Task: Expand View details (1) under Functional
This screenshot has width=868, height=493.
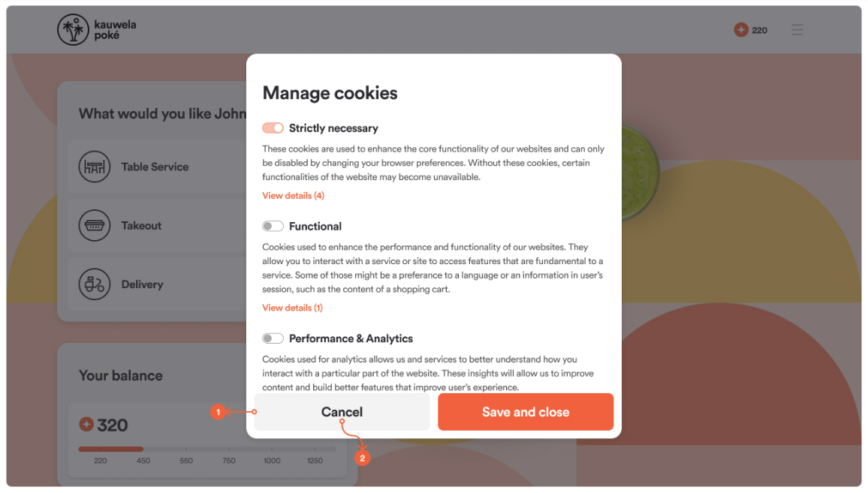Action: pos(292,308)
